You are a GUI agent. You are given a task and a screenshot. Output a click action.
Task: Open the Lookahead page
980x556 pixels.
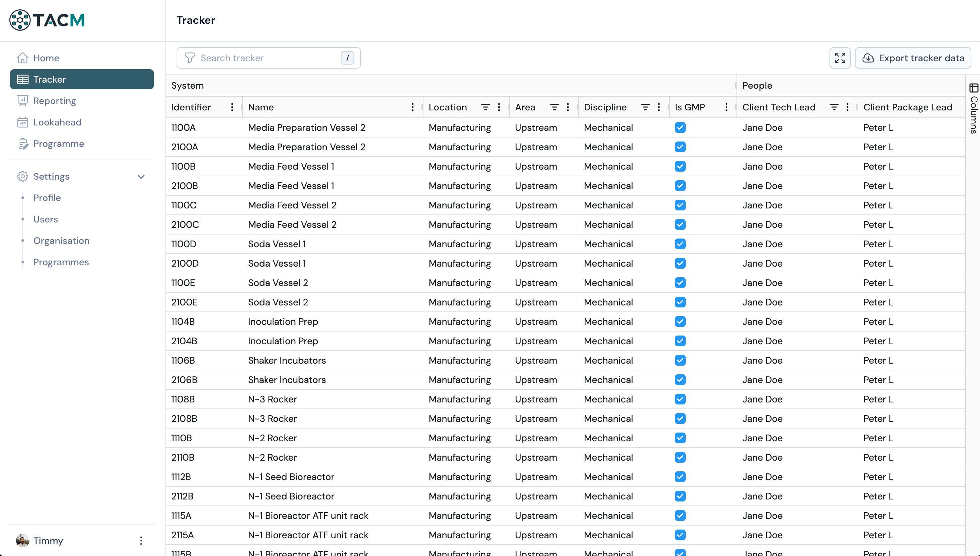click(57, 122)
